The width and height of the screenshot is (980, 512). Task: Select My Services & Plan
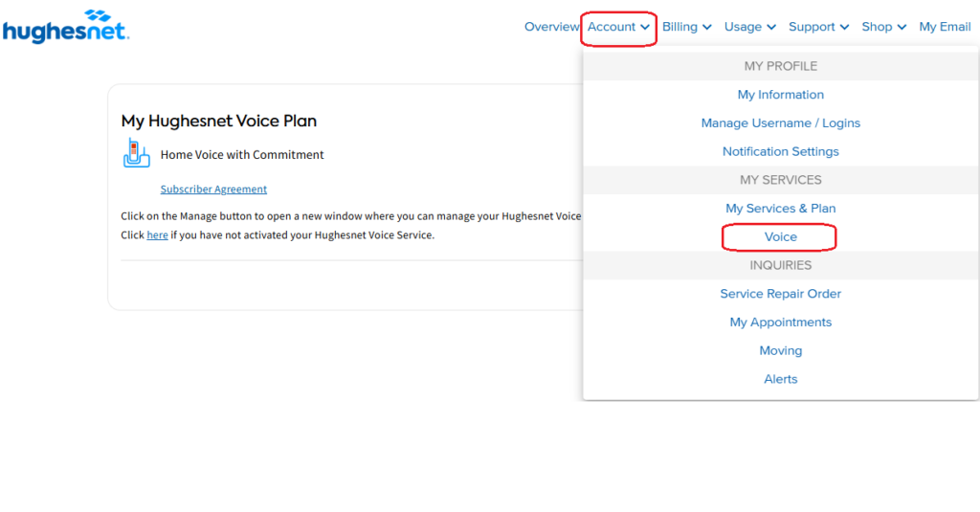pyautogui.click(x=780, y=209)
